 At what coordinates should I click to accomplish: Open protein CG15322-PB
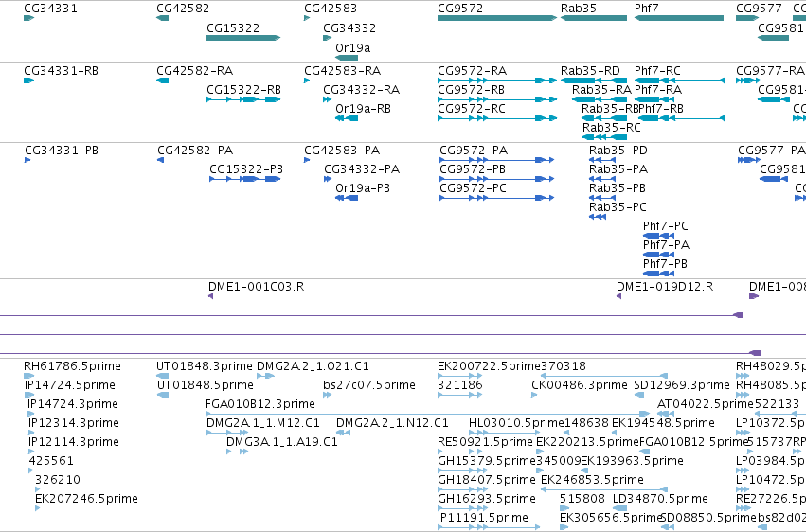245,169
